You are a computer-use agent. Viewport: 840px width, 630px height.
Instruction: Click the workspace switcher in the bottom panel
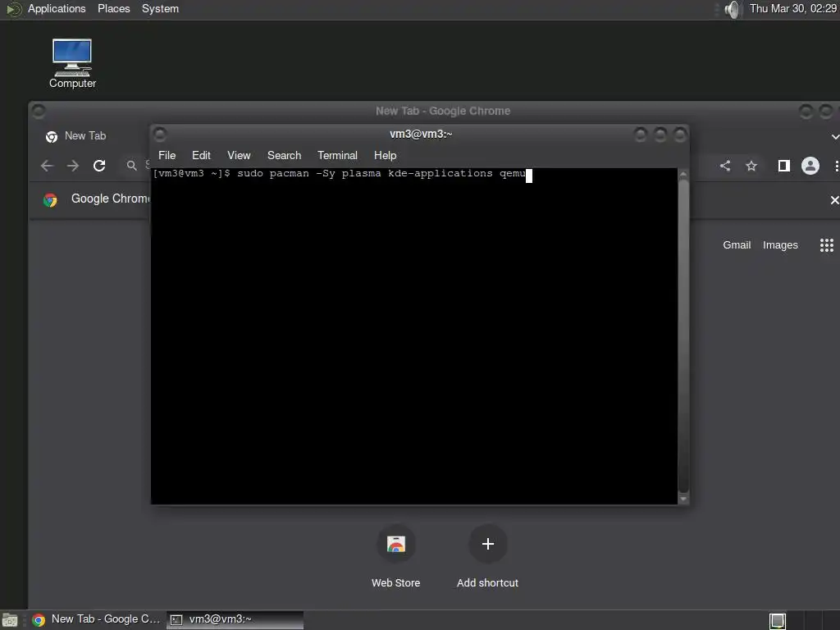coord(778,620)
